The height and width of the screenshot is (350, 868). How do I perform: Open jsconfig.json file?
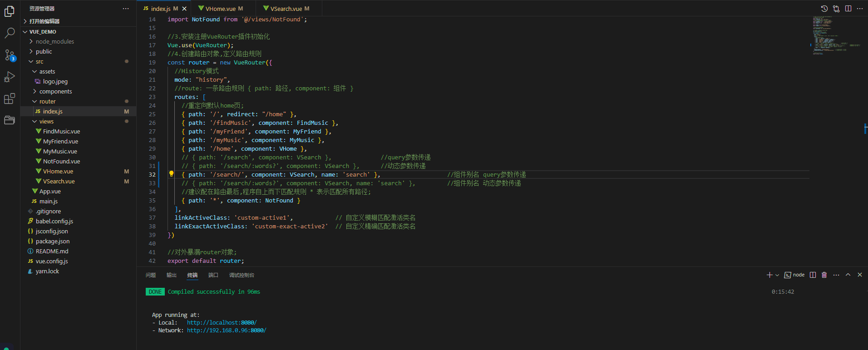[x=79, y=232]
